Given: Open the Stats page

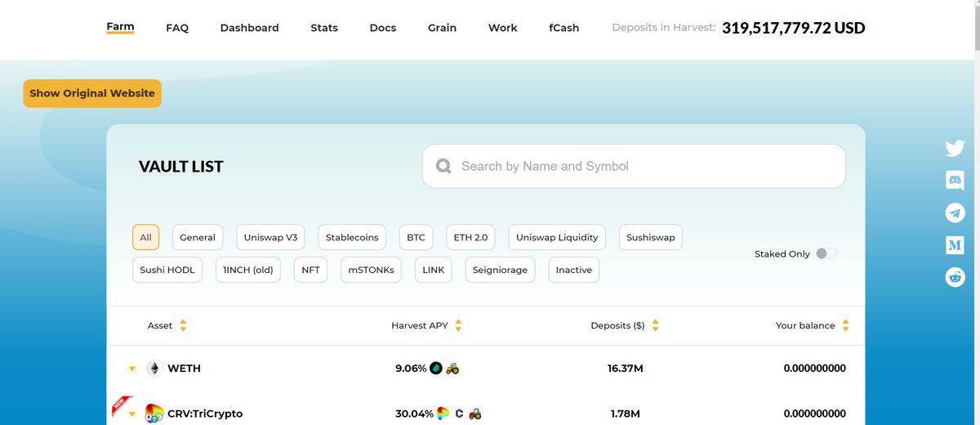Looking at the screenshot, I should 324,28.
